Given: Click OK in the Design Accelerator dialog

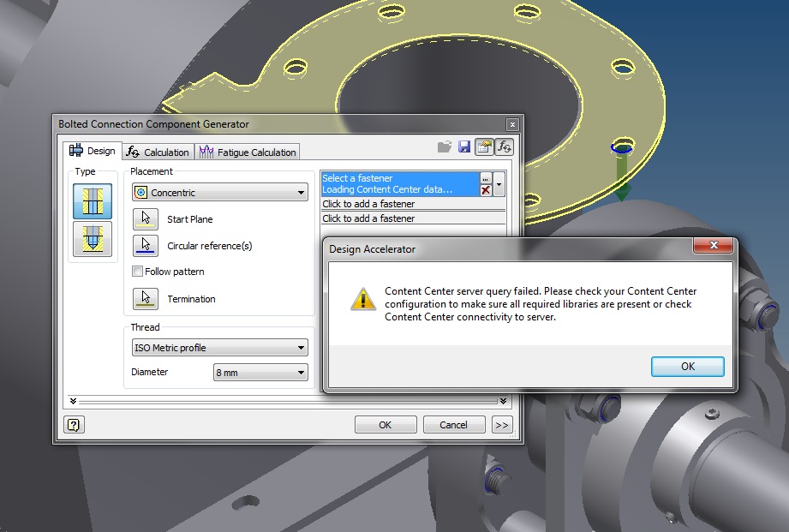Looking at the screenshot, I should click(x=687, y=367).
